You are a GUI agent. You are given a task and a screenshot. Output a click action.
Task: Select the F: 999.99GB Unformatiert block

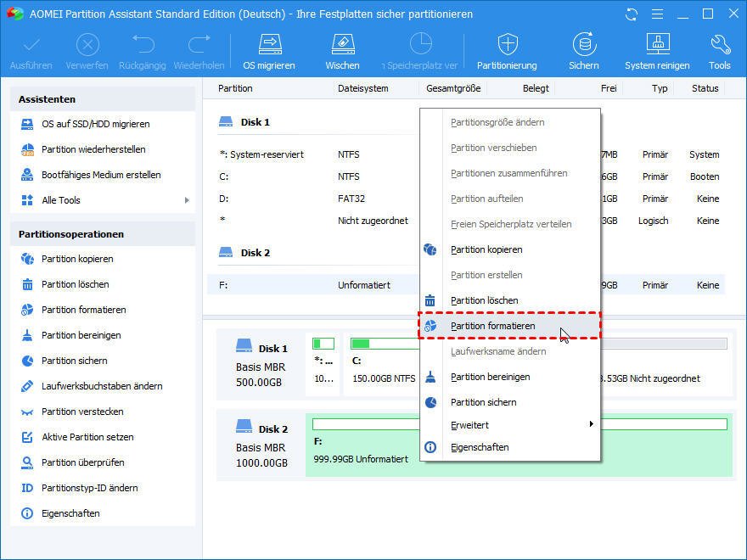519,445
